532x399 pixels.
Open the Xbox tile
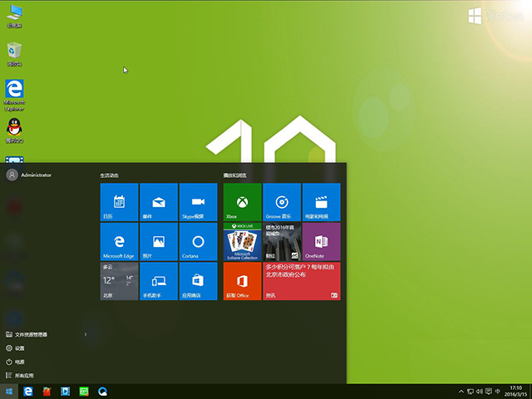click(243, 202)
